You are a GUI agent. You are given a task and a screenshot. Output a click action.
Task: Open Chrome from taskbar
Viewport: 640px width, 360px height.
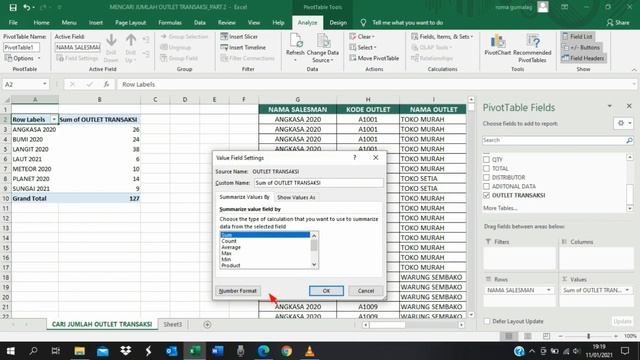(287, 351)
